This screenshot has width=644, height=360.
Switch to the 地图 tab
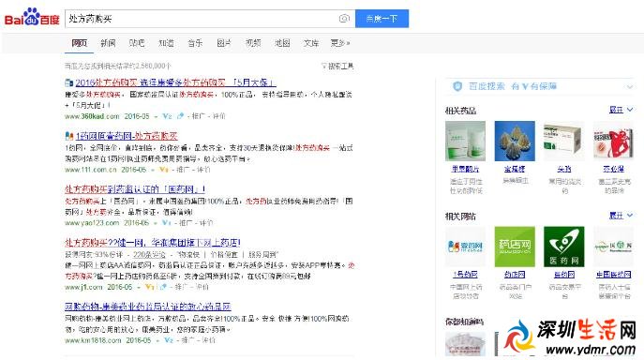coord(282,43)
